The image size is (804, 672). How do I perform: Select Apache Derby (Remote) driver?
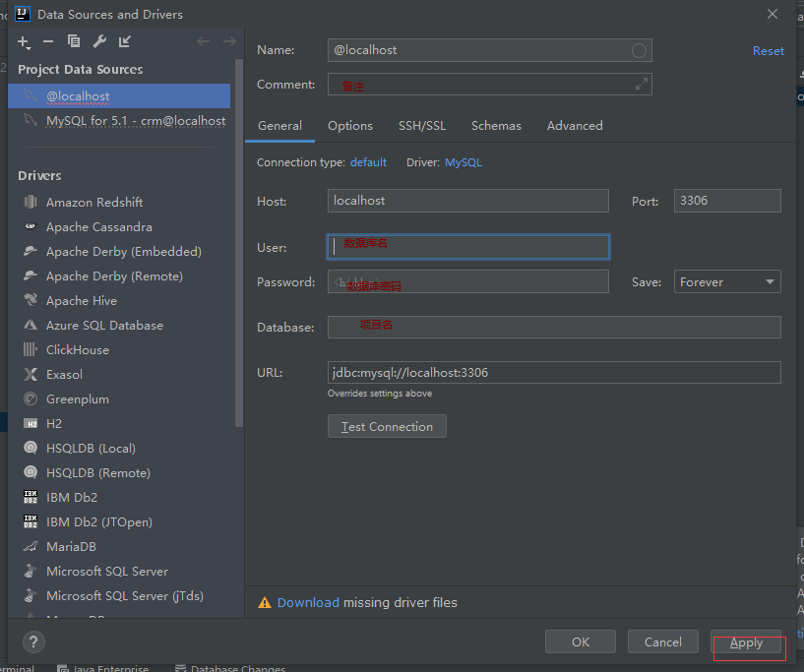point(114,275)
